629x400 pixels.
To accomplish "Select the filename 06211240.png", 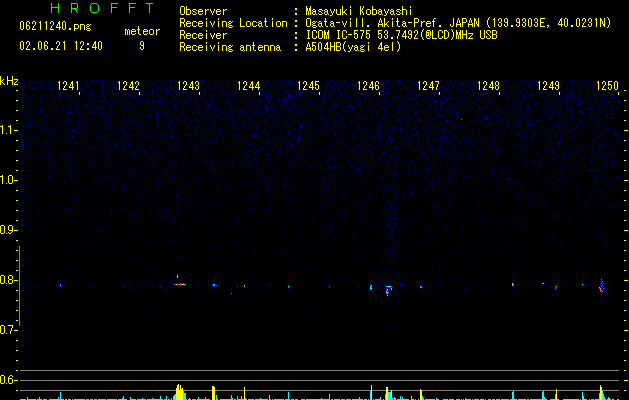I will [x=55, y=27].
